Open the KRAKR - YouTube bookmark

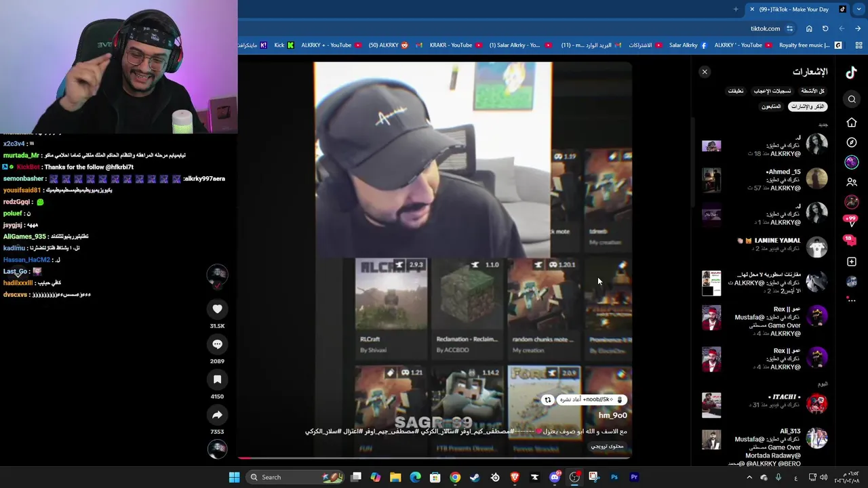click(456, 45)
